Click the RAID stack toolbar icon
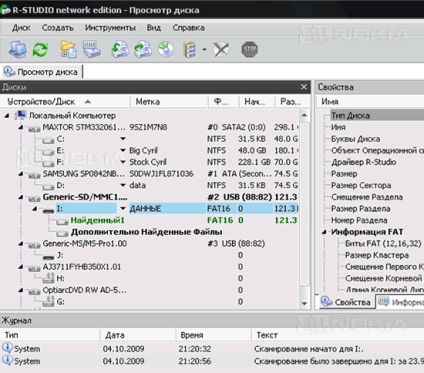This screenshot has width=424, height=373. (x=190, y=50)
